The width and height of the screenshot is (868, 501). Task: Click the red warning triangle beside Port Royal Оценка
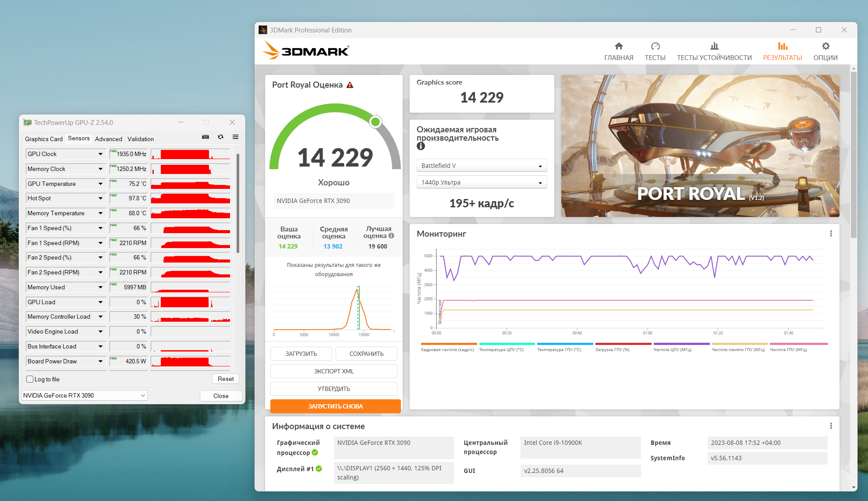point(350,85)
